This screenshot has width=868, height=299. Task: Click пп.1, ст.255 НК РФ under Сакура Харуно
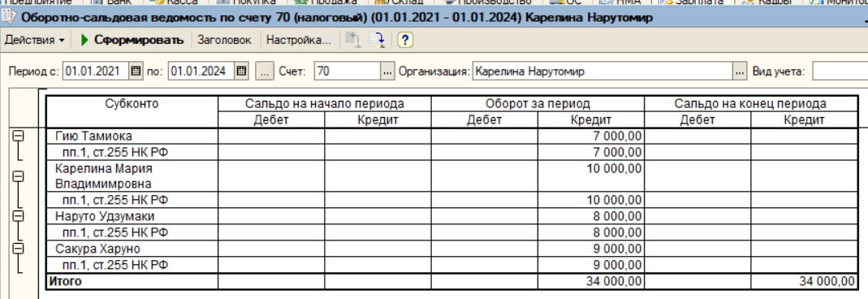(115, 265)
